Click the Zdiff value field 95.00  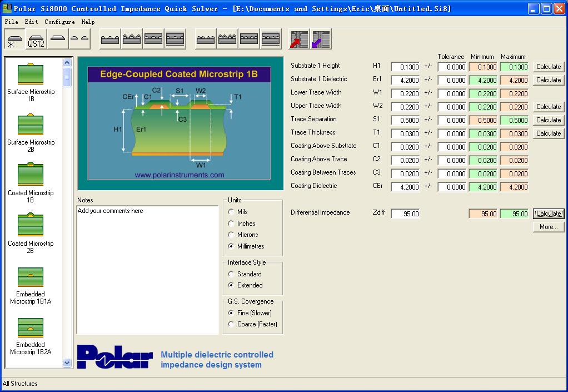click(405, 214)
